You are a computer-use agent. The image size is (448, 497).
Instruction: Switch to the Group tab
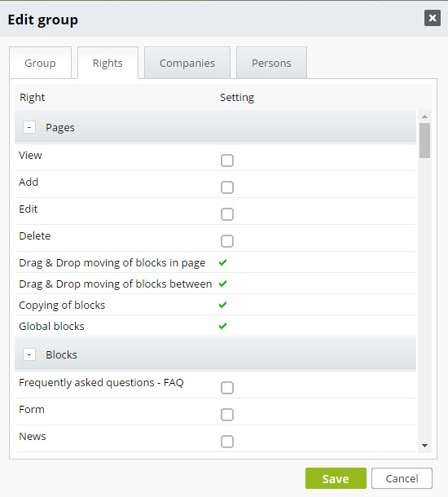pyautogui.click(x=40, y=63)
